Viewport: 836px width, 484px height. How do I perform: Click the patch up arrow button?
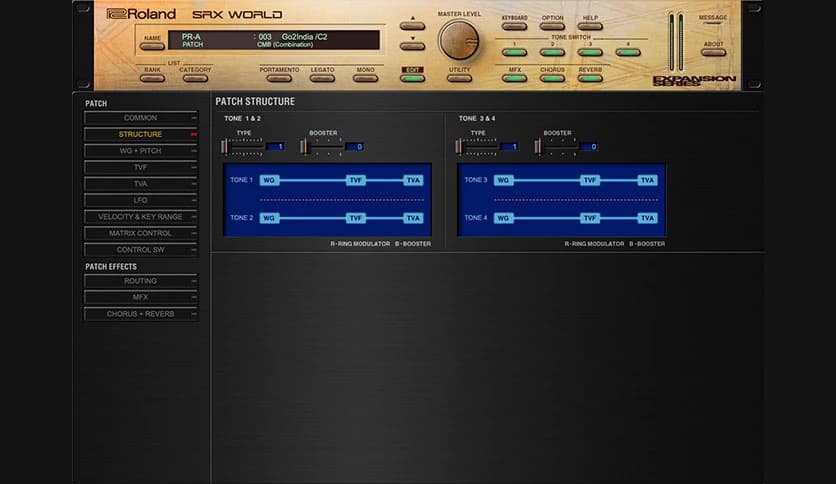click(x=413, y=26)
